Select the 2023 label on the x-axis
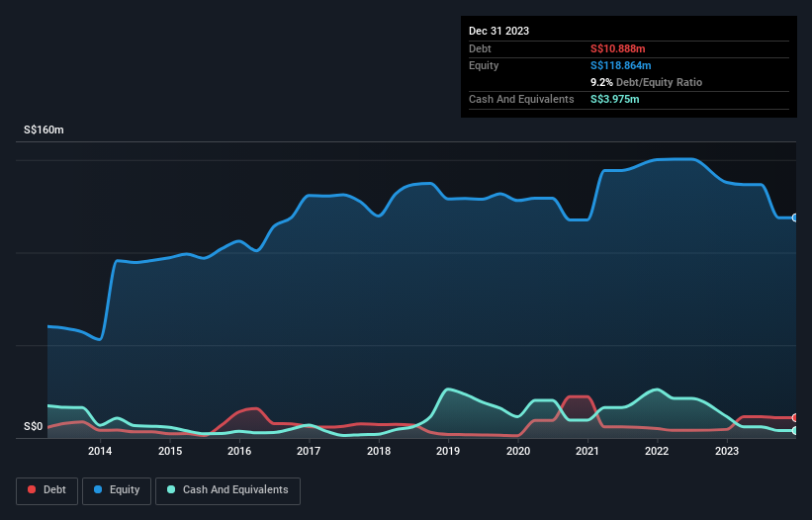 727,452
